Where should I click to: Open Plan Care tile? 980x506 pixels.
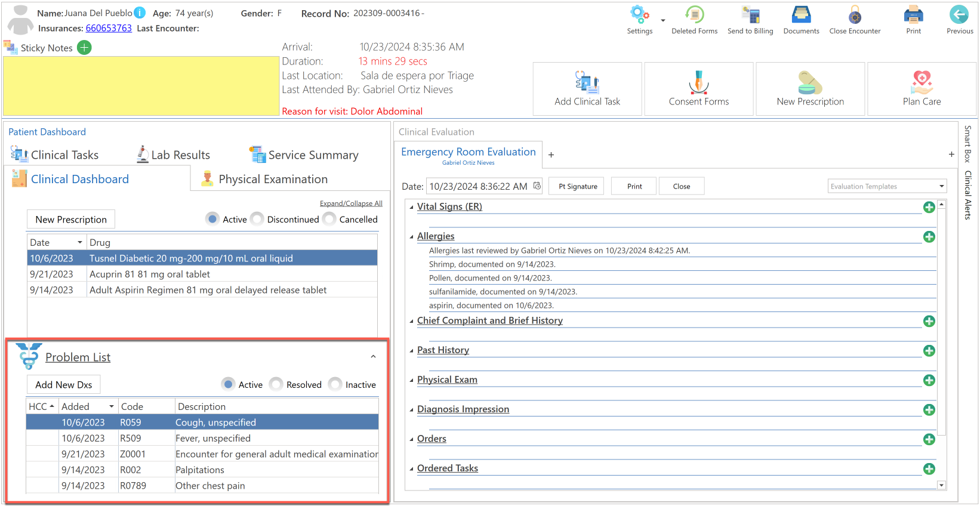(x=922, y=89)
